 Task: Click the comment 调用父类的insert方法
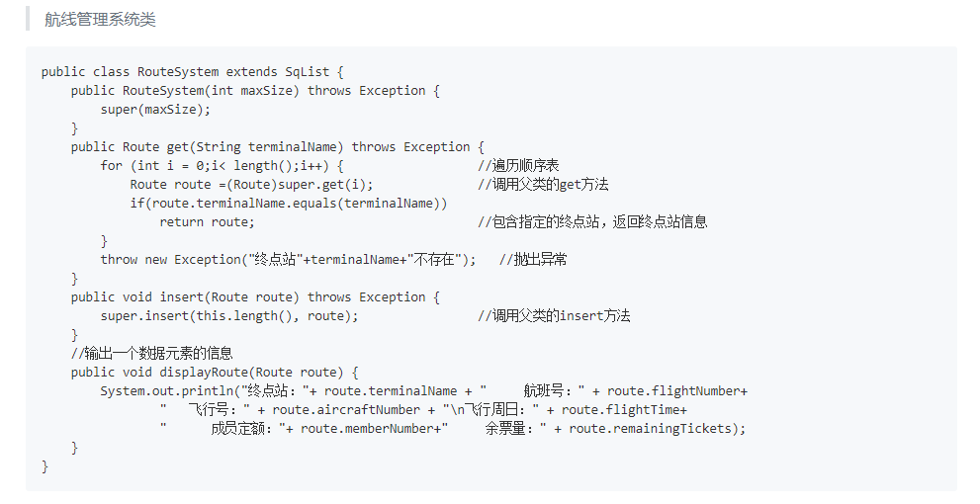(x=554, y=315)
